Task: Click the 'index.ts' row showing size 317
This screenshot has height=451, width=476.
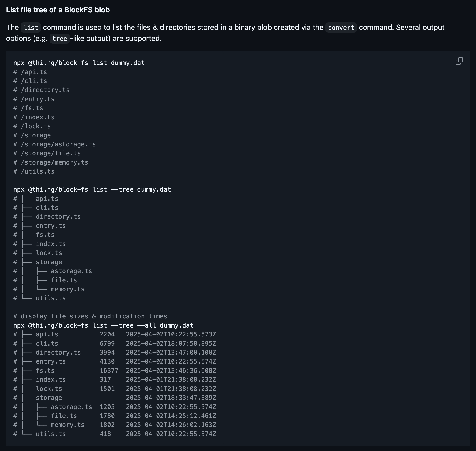Action: (x=115, y=380)
